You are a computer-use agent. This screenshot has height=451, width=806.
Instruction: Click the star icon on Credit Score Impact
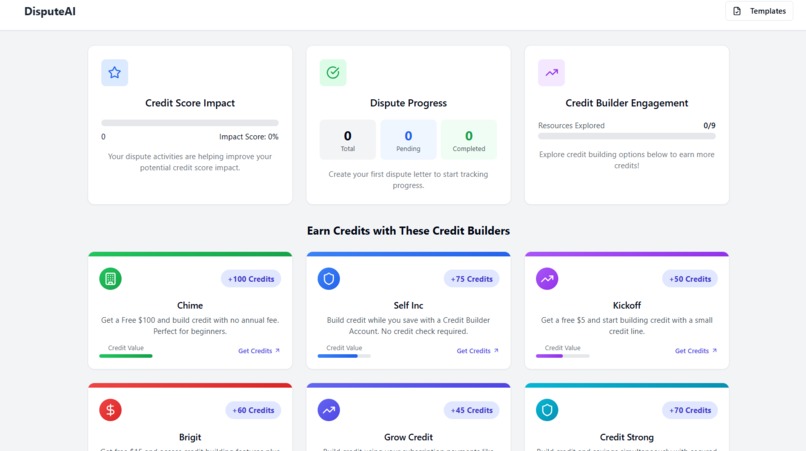point(115,73)
